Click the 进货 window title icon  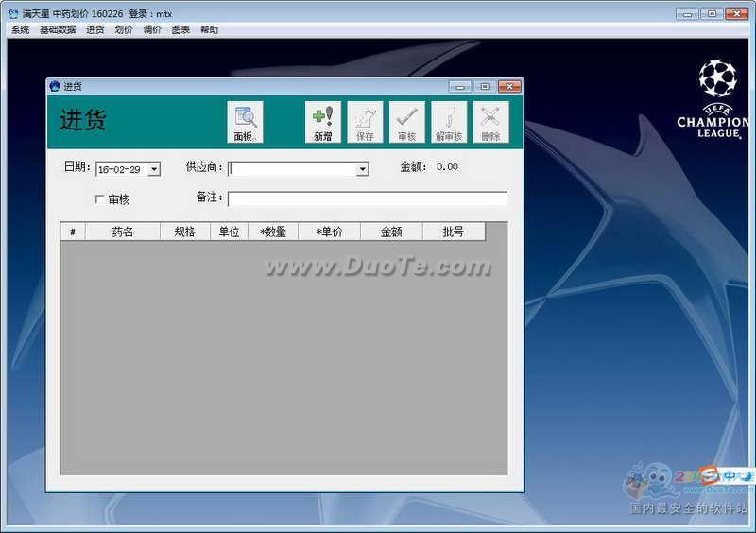click(55, 86)
